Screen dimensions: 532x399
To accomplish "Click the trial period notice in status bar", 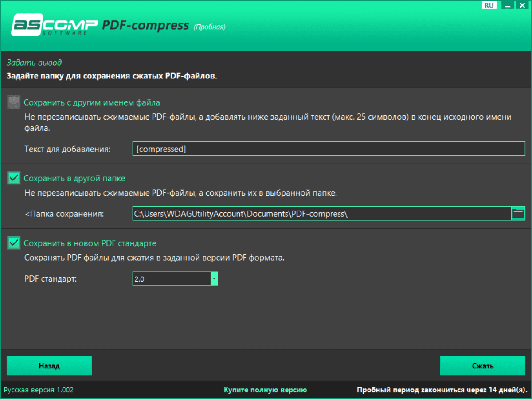I will tap(442, 390).
